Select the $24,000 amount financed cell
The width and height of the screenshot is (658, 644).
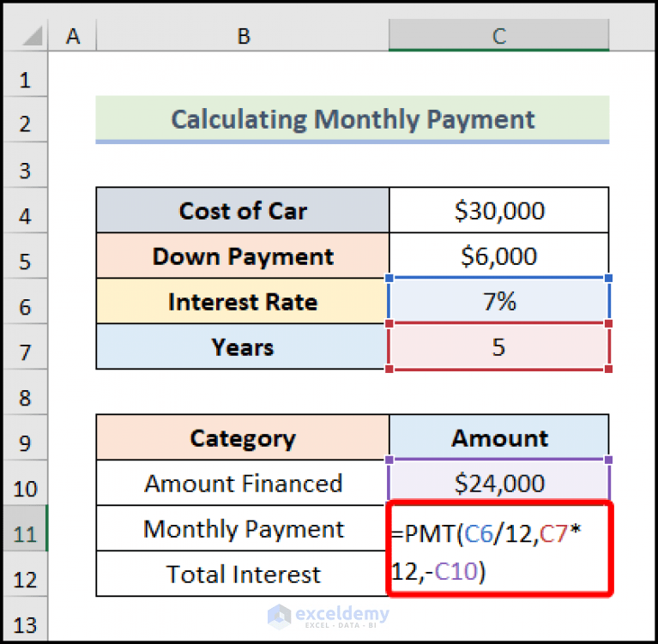(499, 483)
